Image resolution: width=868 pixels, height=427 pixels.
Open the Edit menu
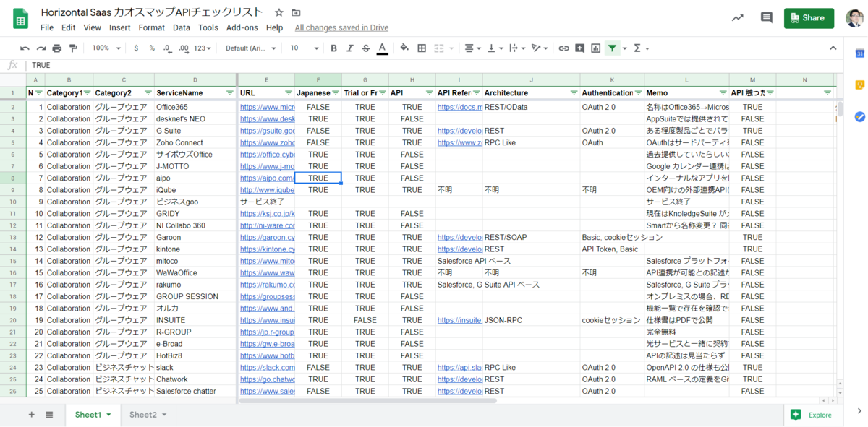[69, 27]
